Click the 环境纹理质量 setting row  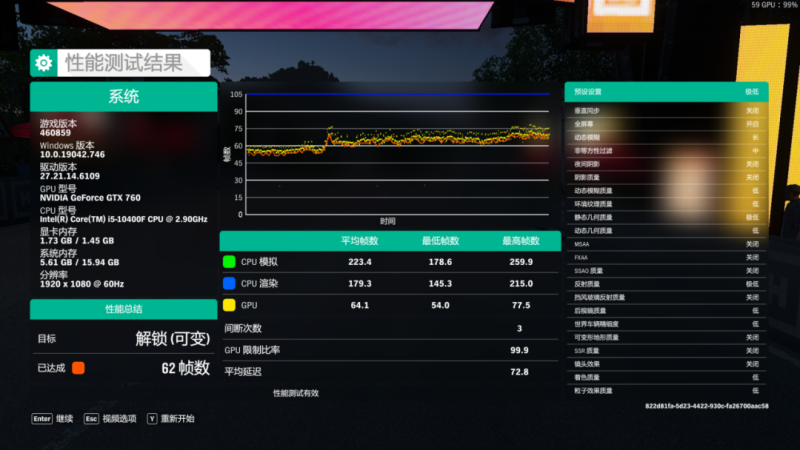point(666,204)
